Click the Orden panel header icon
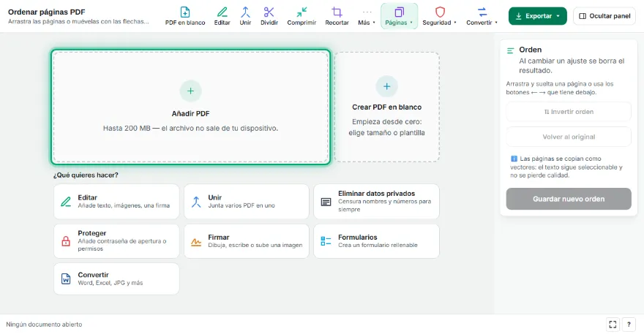The image size is (644, 334). point(511,50)
